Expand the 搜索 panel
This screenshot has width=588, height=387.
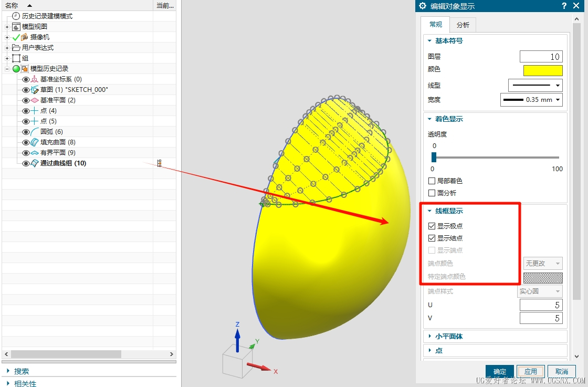[x=8, y=371]
